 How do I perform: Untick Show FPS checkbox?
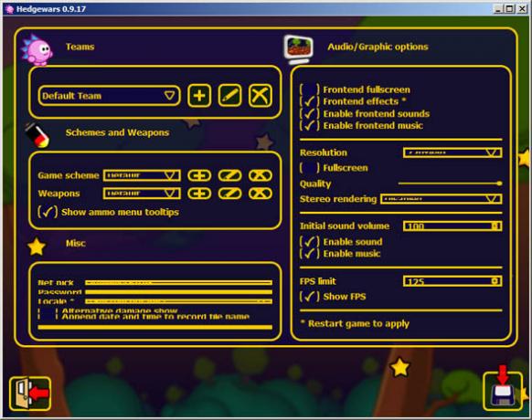click(x=310, y=297)
